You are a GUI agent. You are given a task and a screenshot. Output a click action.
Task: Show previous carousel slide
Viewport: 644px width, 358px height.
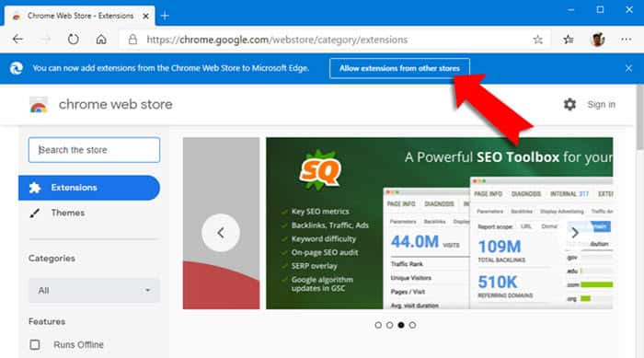221,233
